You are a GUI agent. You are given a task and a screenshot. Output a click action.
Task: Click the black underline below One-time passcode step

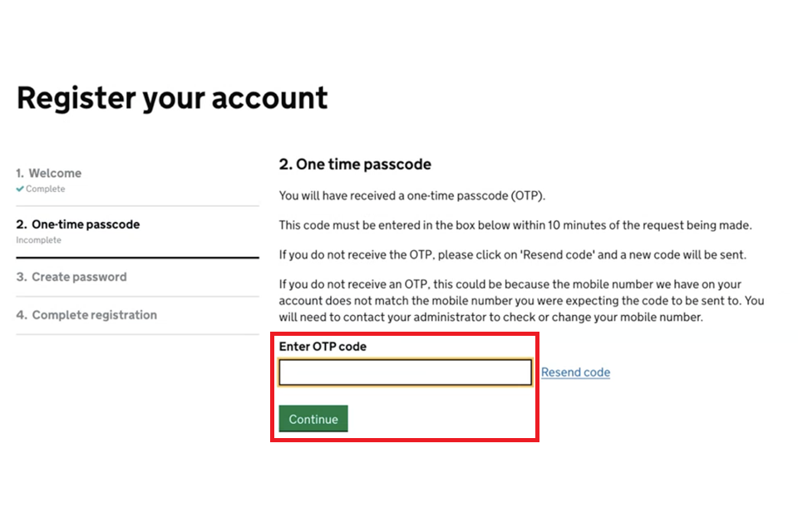coord(137,258)
